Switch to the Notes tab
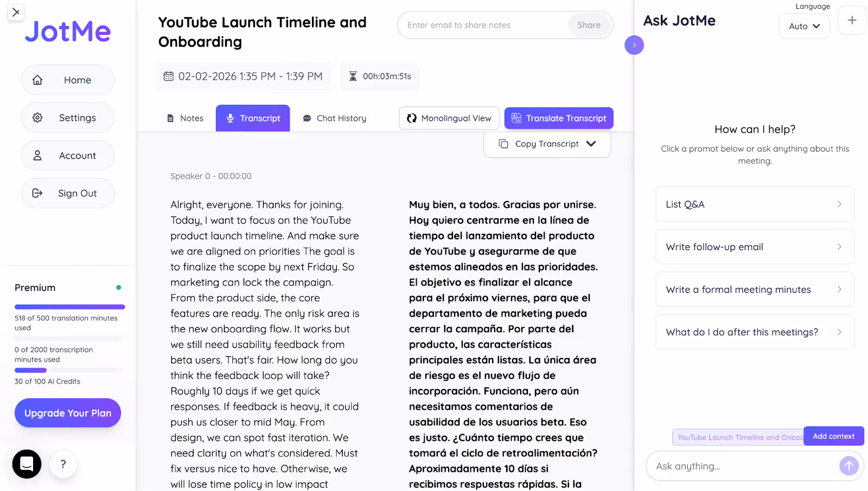This screenshot has width=868, height=491. (185, 118)
